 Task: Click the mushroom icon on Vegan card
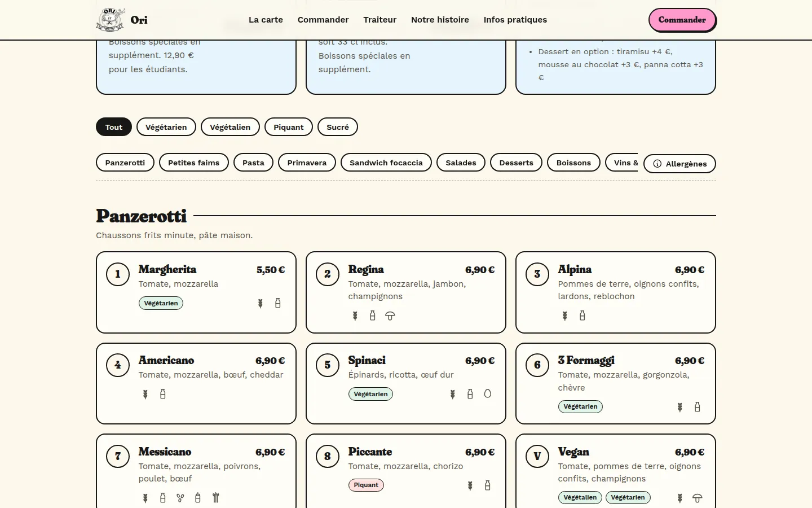(x=698, y=498)
